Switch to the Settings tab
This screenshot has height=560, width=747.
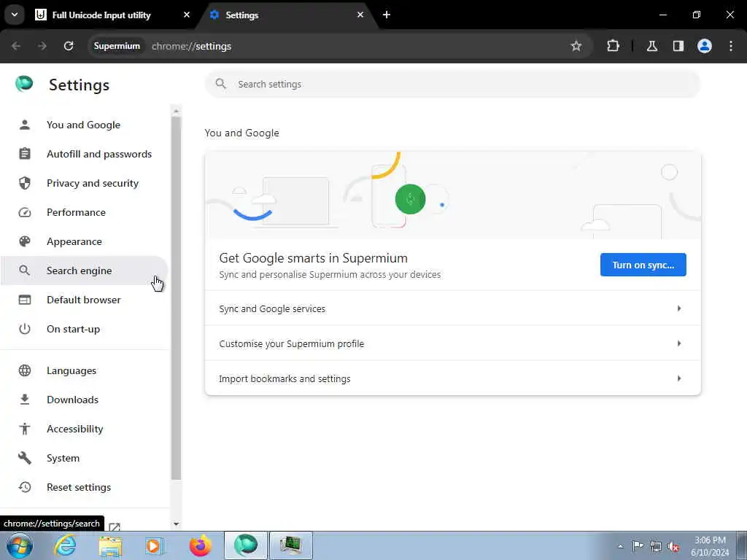click(x=287, y=15)
